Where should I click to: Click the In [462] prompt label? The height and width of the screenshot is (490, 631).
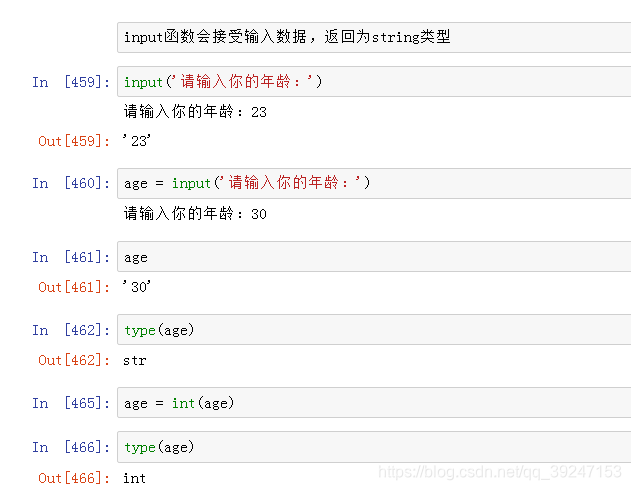[x=71, y=330]
